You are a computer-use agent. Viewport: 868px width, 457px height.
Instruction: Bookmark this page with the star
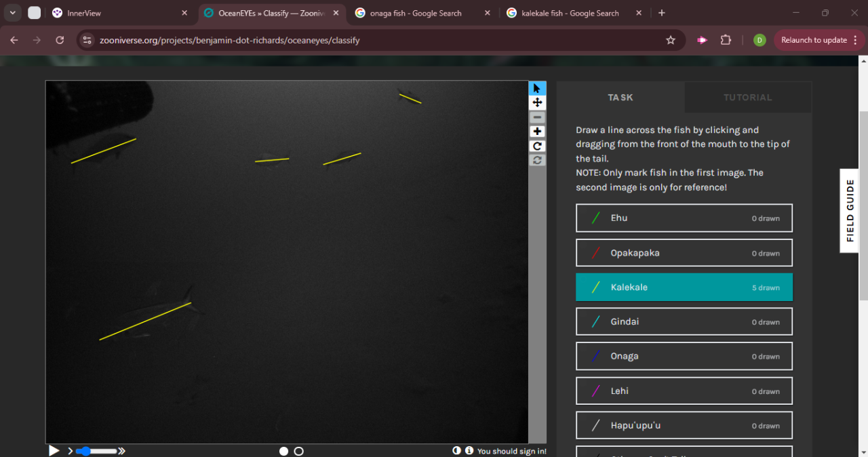pyautogui.click(x=671, y=40)
